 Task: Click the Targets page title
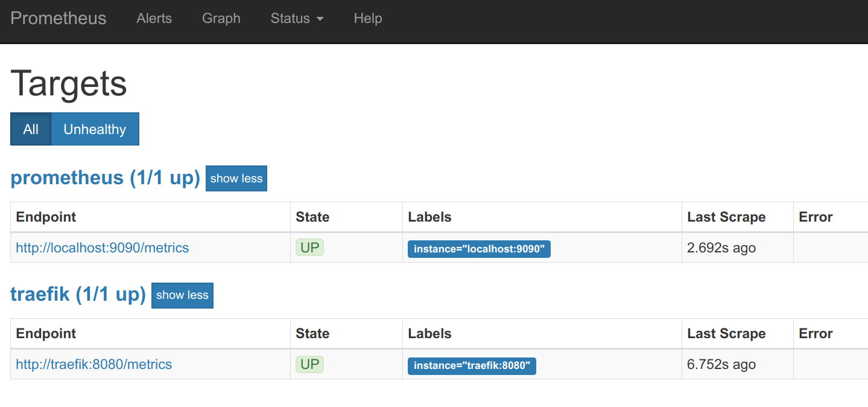68,84
